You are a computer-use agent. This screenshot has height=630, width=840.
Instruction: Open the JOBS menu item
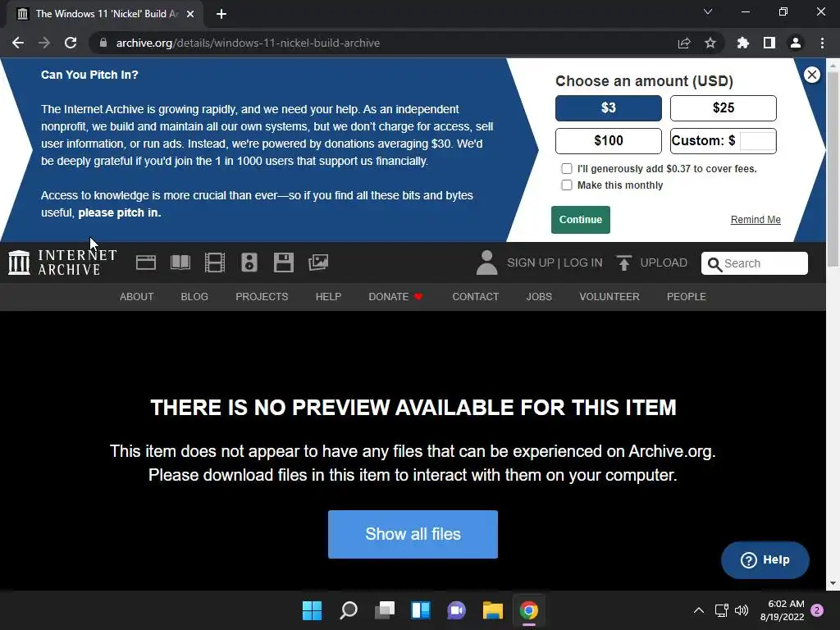(x=539, y=297)
